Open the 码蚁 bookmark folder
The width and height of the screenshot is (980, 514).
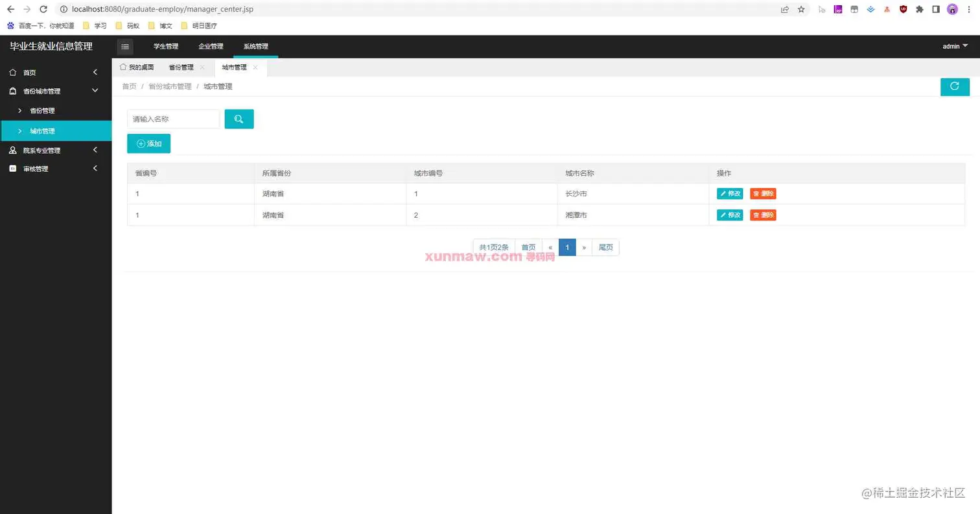pos(128,26)
